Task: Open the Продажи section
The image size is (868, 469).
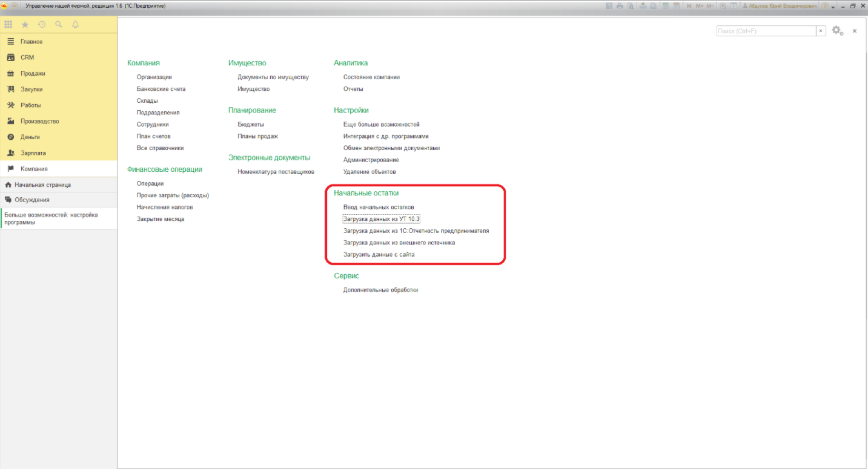Action: 59,73
